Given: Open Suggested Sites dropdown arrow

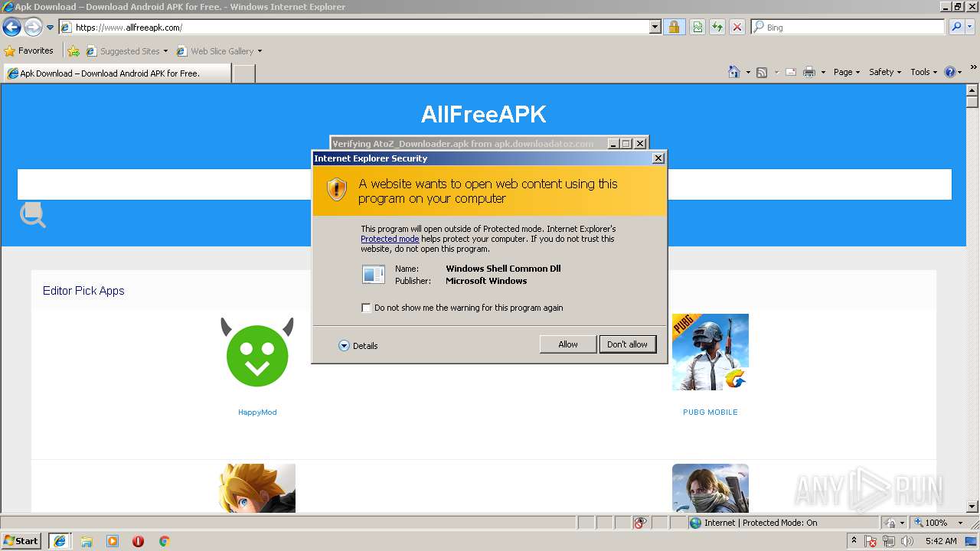Looking at the screenshot, I should click(165, 51).
